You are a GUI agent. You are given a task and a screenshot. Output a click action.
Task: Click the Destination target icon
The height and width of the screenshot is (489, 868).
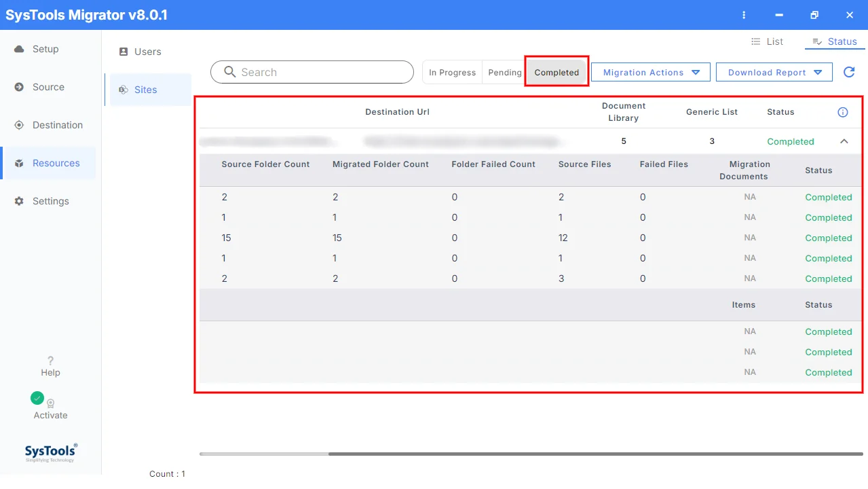coord(19,125)
